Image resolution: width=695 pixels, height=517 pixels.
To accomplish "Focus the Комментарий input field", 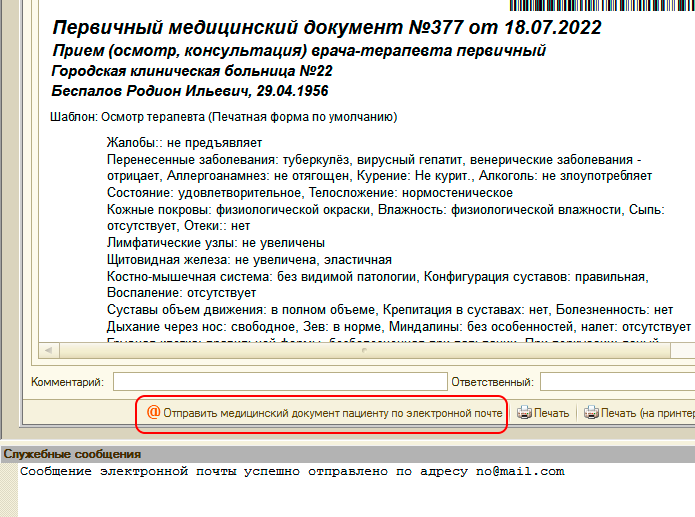I will [x=279, y=382].
